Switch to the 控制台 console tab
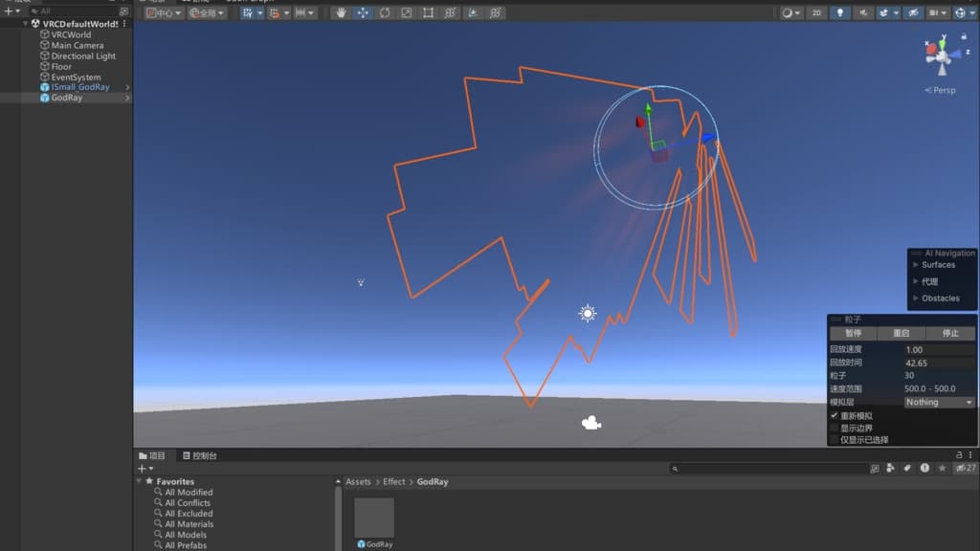 click(199, 456)
